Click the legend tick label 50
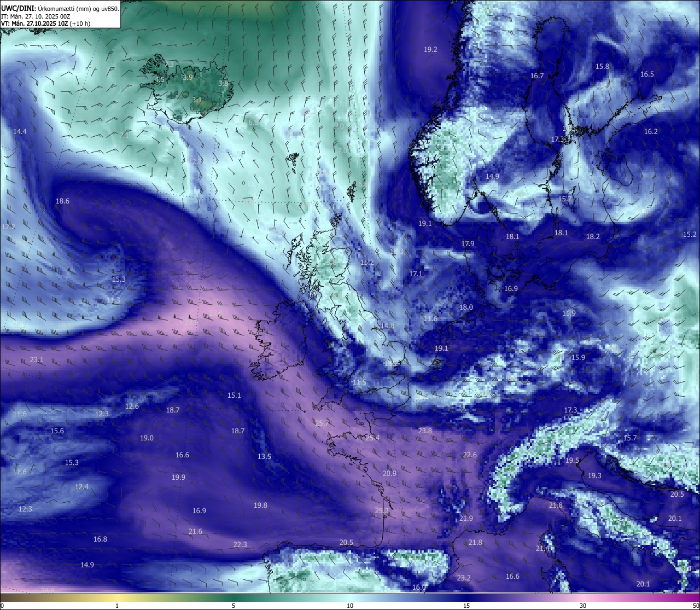The height and width of the screenshot is (610, 700). (x=696, y=606)
